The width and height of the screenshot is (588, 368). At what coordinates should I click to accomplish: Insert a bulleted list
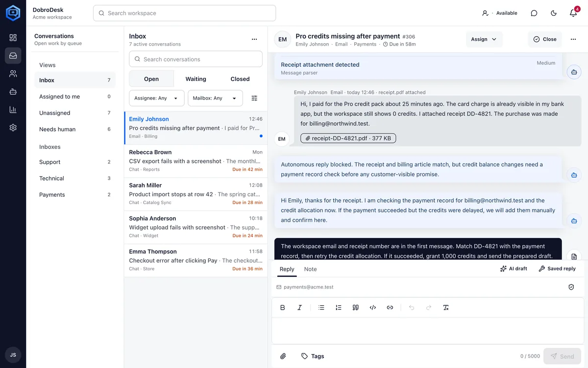pos(321,308)
